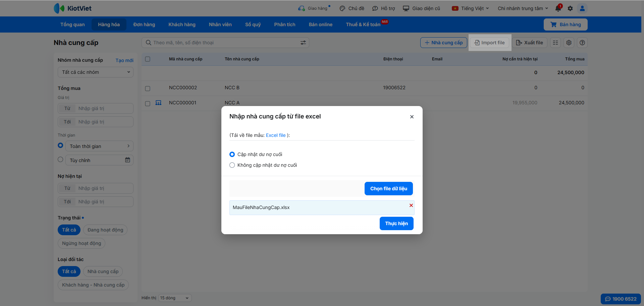Open table column settings gear
This screenshot has height=306, width=644.
click(569, 43)
